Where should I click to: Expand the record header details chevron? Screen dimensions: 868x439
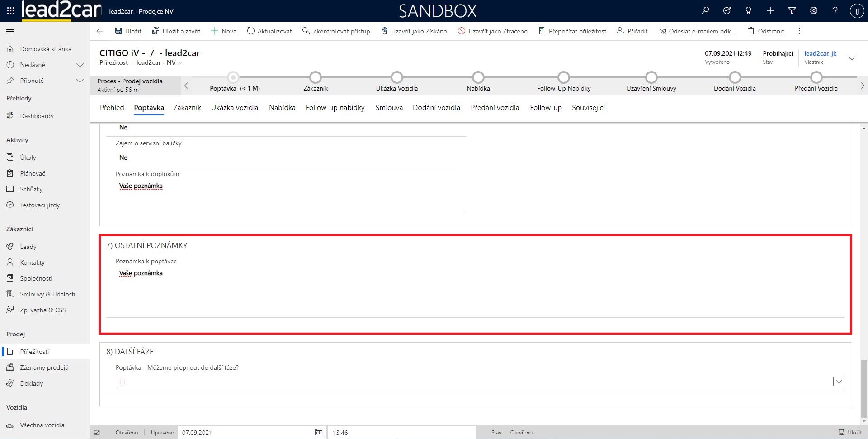coord(852,58)
